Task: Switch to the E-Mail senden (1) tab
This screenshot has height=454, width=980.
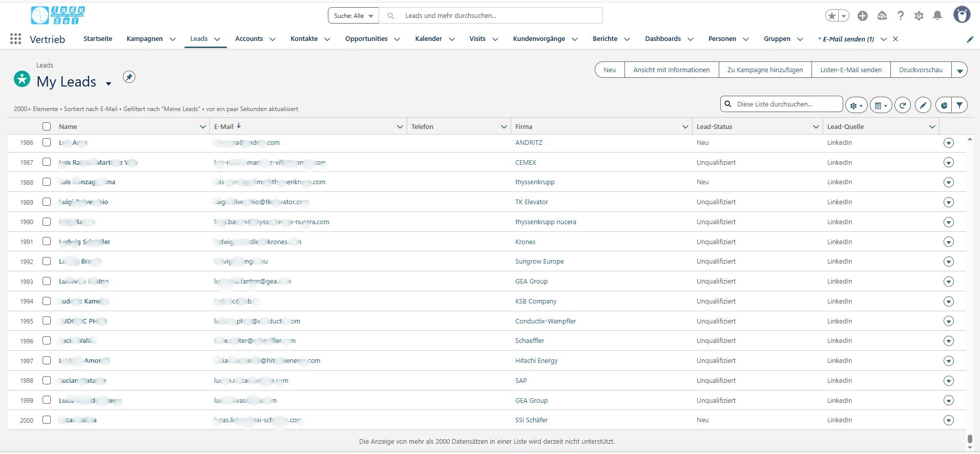Action: click(x=846, y=39)
